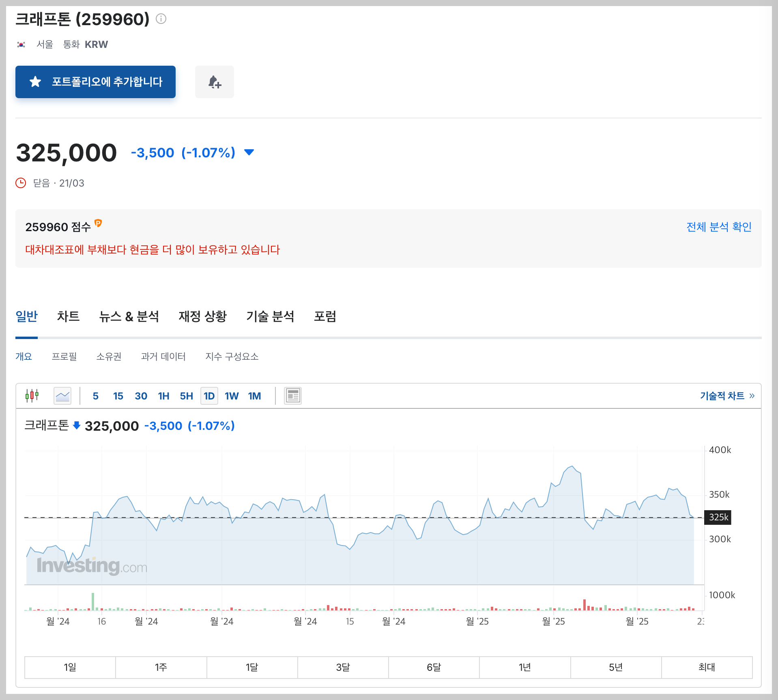Set chart interval to 5H
Viewport: 778px width, 700px height.
[186, 396]
